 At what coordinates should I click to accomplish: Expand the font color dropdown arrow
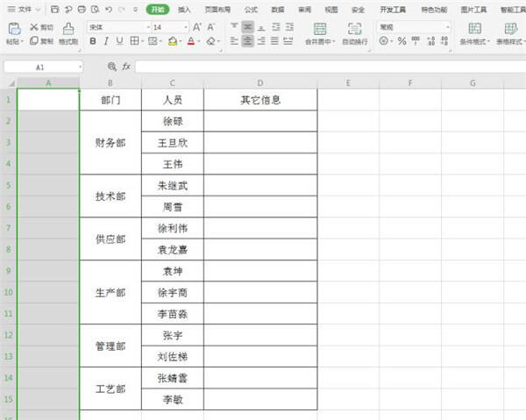click(199, 41)
